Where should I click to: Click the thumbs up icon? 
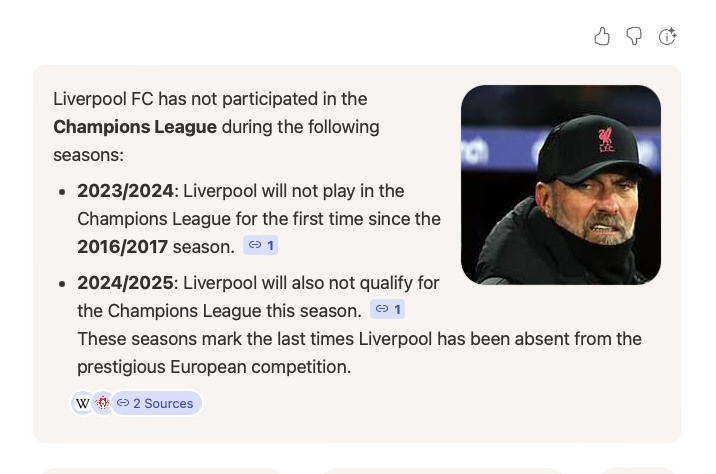point(602,37)
